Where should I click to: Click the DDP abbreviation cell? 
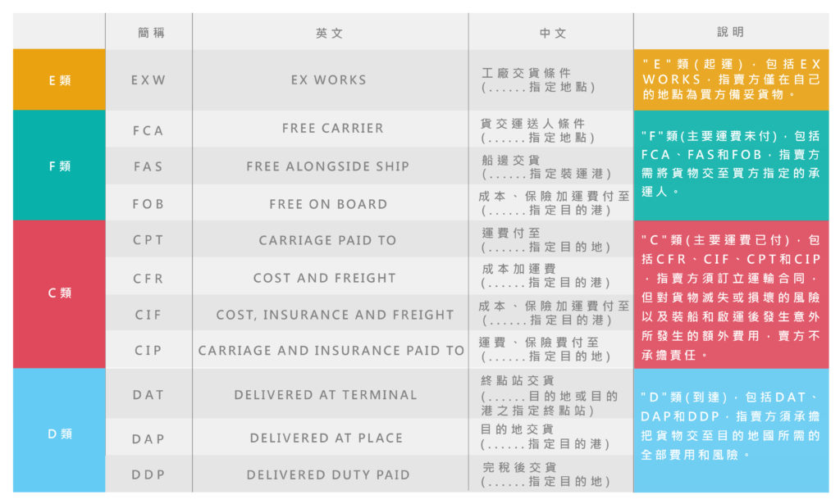point(148,475)
